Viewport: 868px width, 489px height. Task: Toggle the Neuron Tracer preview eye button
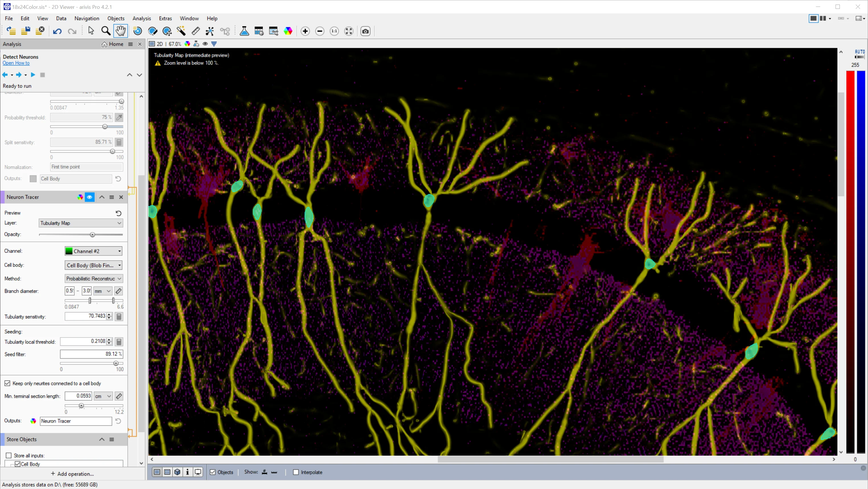tap(90, 197)
